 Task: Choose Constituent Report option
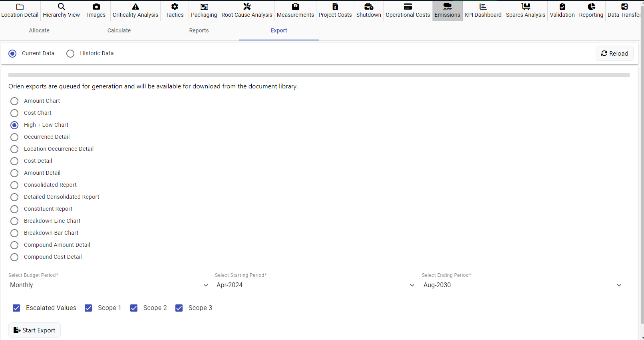click(x=14, y=209)
